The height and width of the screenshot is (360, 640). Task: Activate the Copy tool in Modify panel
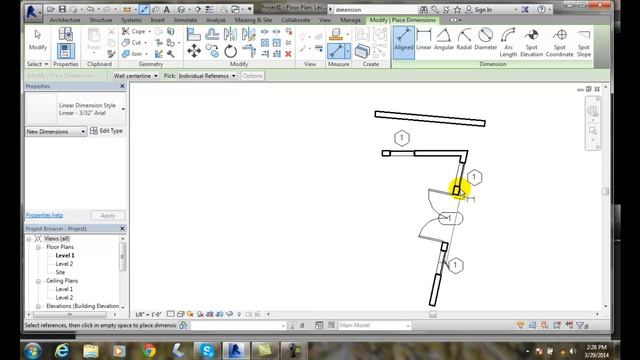212,51
